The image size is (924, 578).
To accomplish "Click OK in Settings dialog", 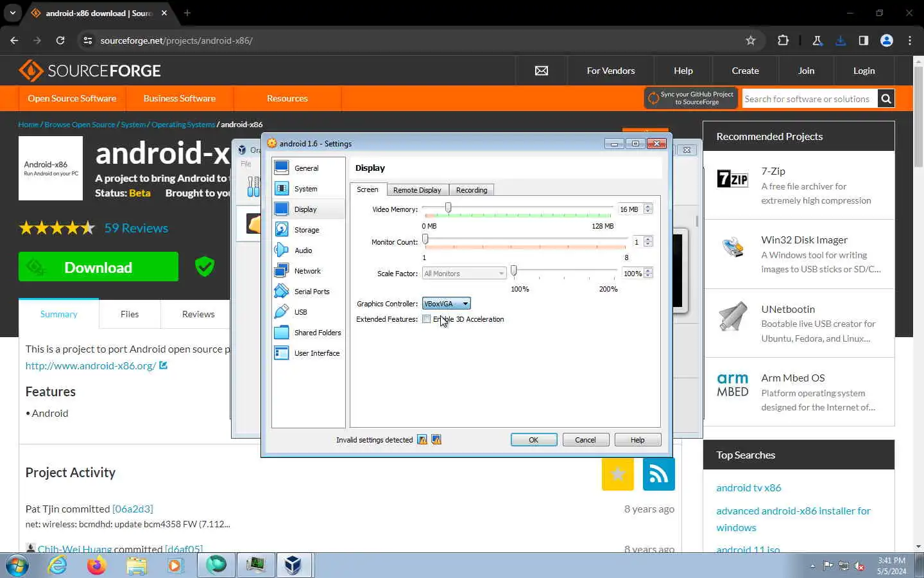I will 533,440.
